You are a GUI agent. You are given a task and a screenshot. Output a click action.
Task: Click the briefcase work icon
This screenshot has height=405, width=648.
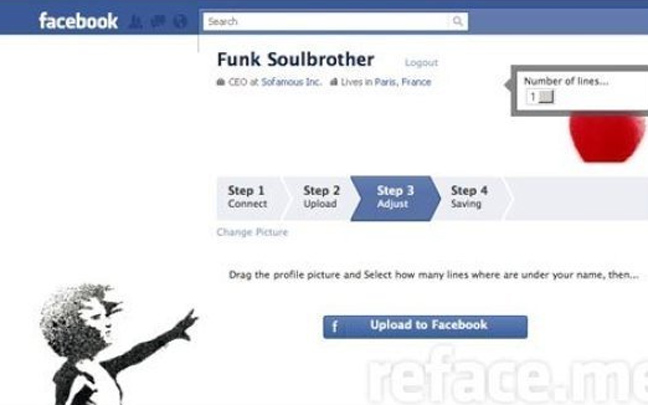[221, 82]
